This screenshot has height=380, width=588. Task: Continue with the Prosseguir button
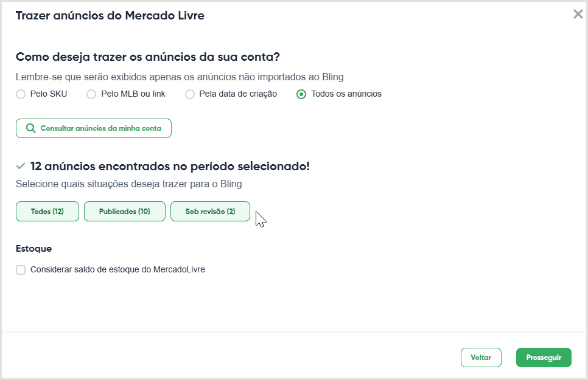click(544, 358)
